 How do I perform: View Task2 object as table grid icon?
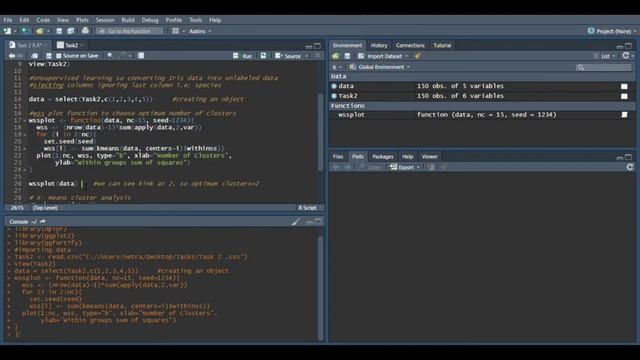click(624, 96)
